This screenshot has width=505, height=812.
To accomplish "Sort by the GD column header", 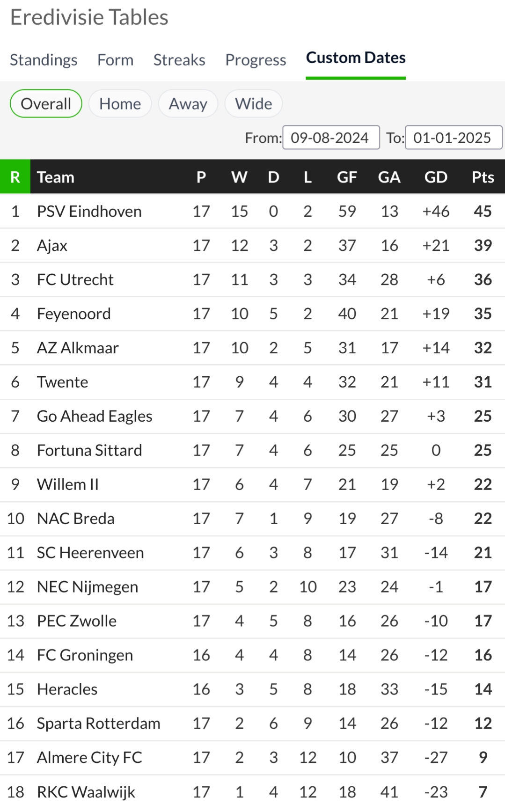I will click(436, 177).
